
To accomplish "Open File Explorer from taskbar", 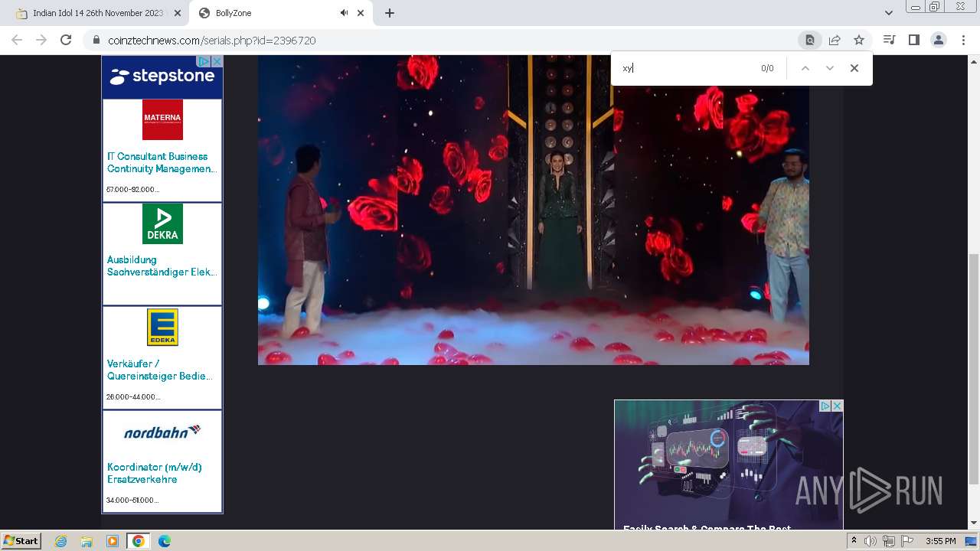I will (87, 541).
